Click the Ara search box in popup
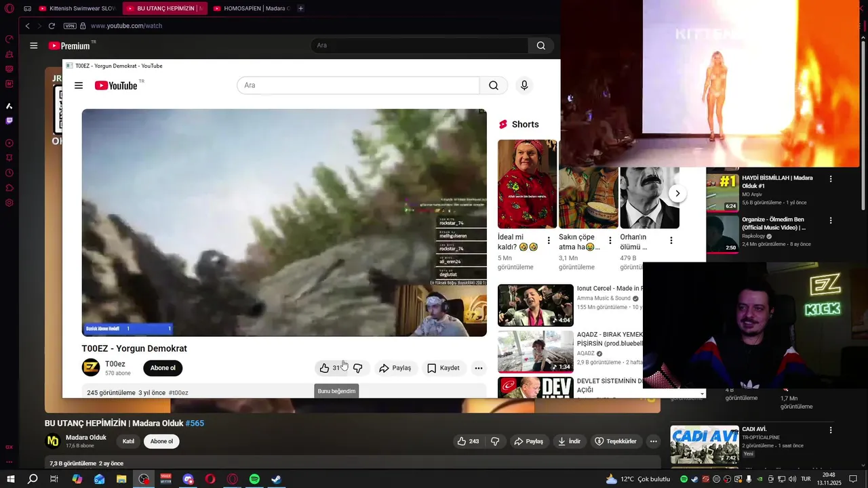Viewport: 868px width, 488px height. [358, 85]
